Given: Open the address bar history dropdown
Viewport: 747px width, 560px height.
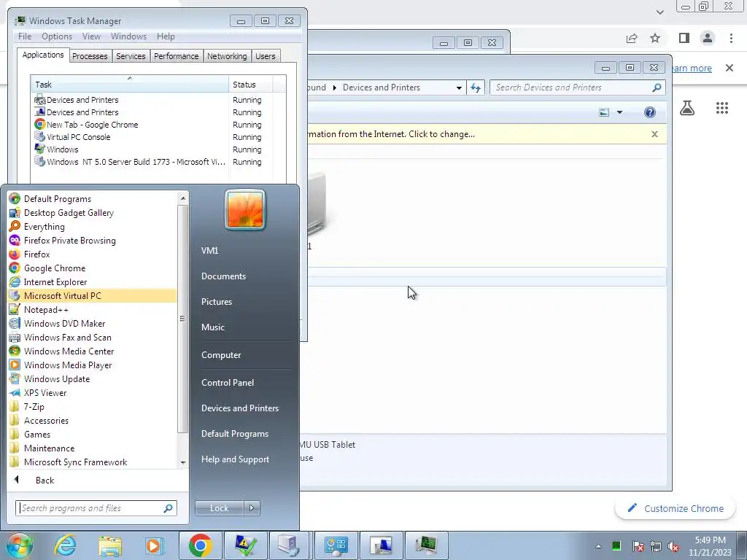Looking at the screenshot, I should coord(459,87).
